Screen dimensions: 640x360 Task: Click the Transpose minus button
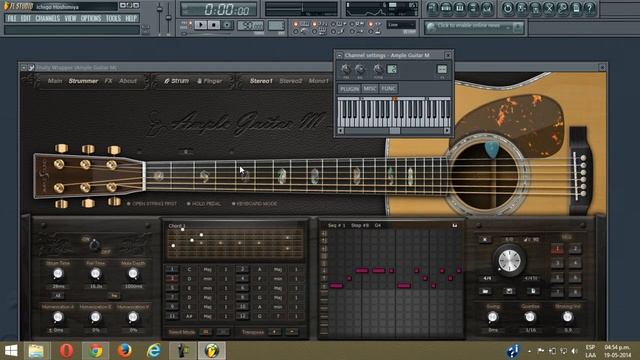[292, 332]
